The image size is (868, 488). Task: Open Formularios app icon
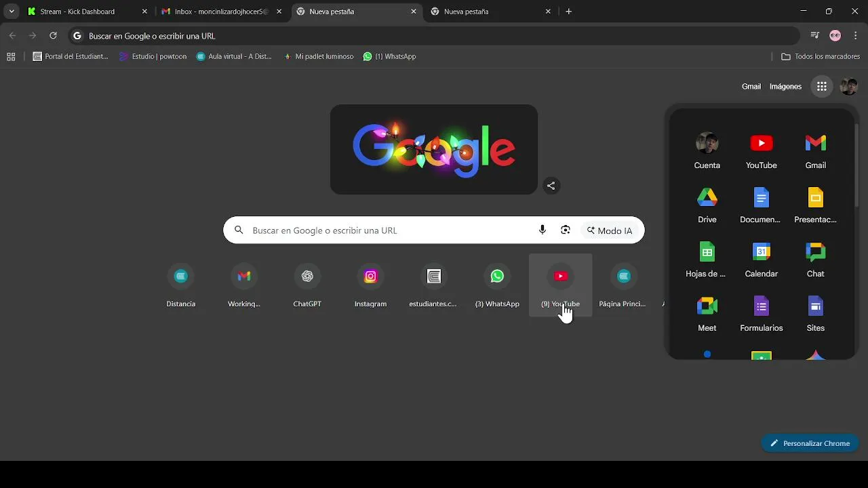coord(761,314)
